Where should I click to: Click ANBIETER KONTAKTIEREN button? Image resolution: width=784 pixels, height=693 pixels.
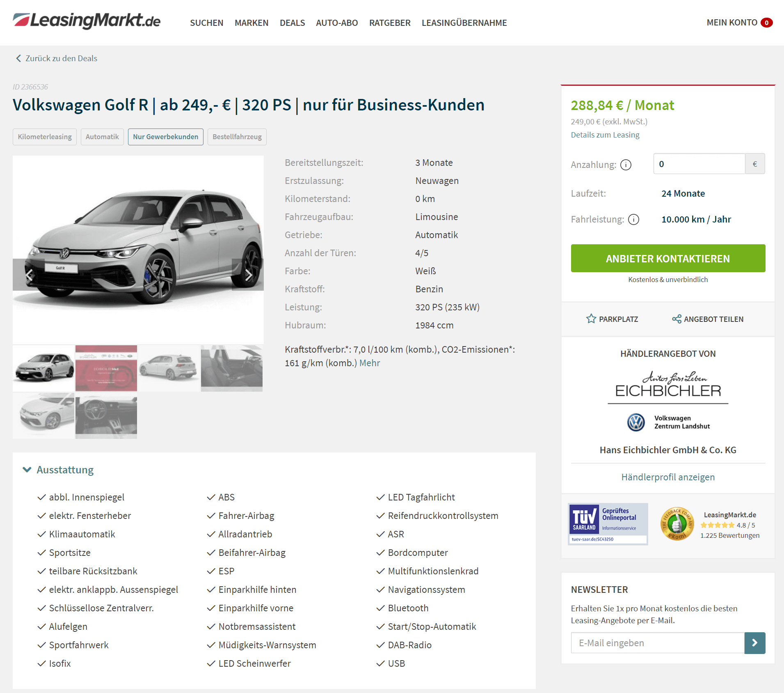tap(668, 258)
